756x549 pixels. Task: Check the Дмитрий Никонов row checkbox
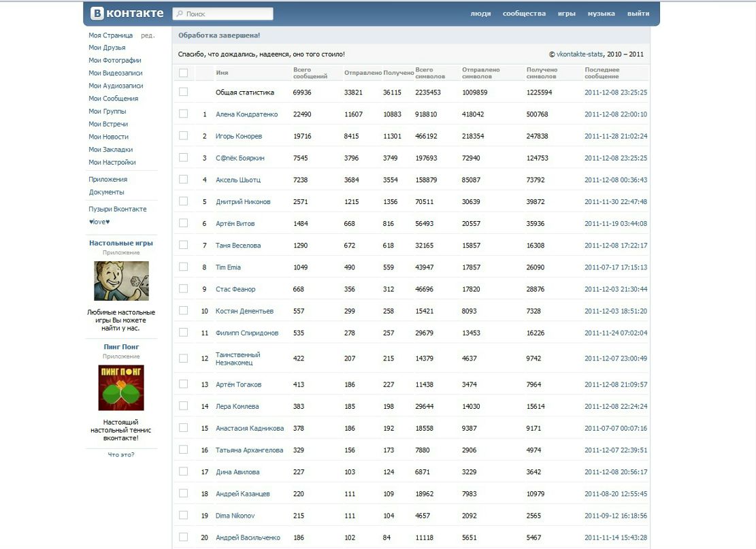coord(183,201)
